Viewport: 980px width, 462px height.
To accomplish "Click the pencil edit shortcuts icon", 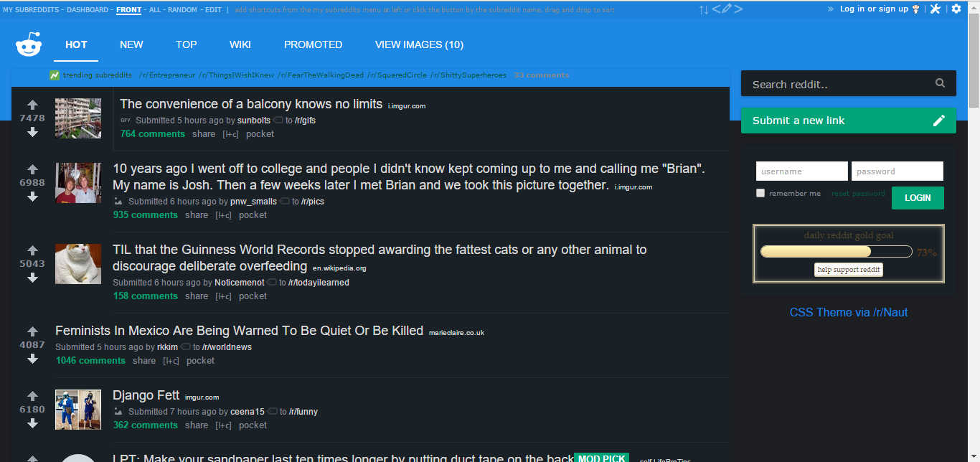I will coord(727,9).
